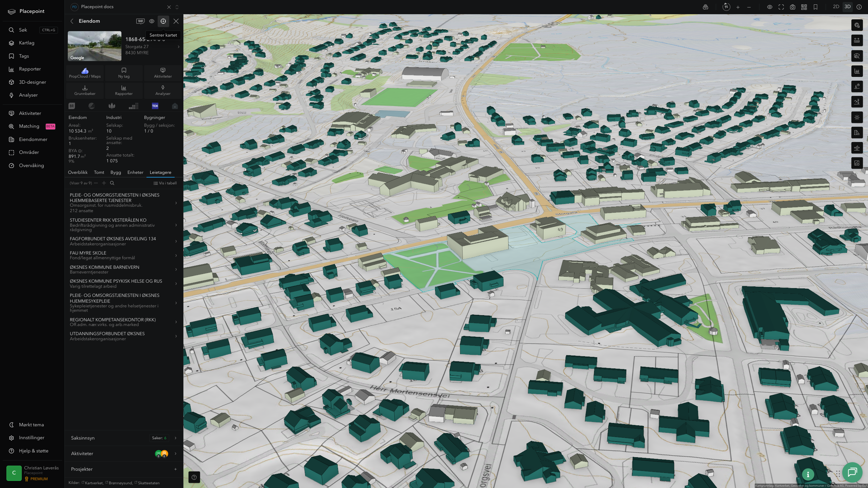Click the green info button on map
The image size is (868, 488).
808,474
